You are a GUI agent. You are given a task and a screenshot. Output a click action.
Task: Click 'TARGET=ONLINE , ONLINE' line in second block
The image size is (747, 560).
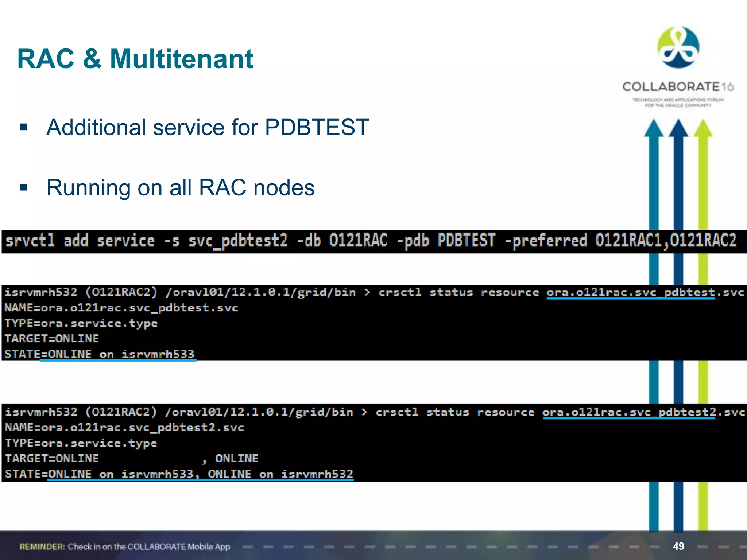pyautogui.click(x=132, y=458)
